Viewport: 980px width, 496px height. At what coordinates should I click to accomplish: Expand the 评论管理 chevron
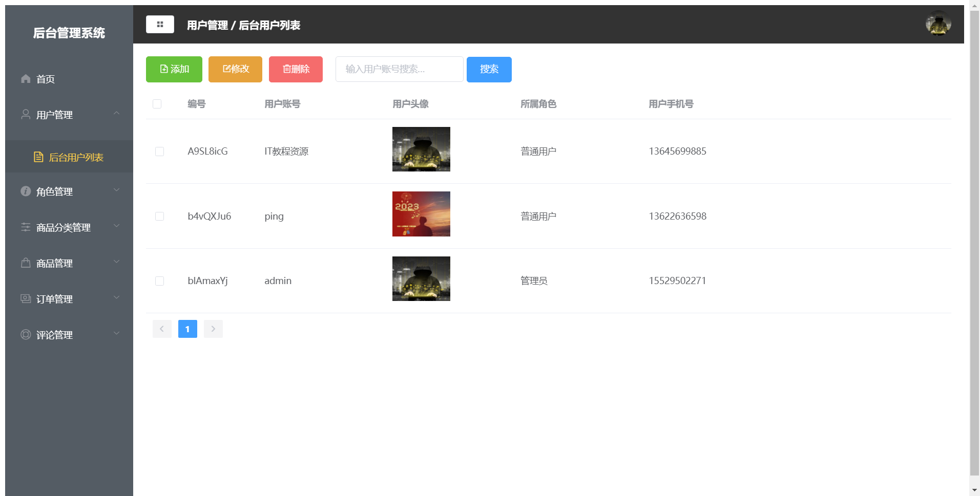point(117,333)
